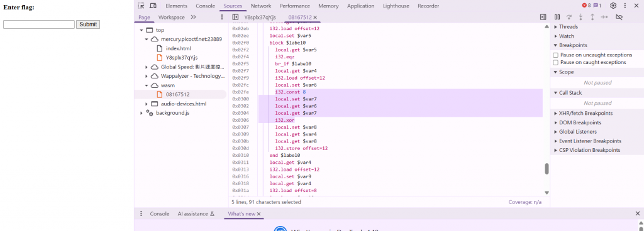644x231 pixels.
Task: Enable Pause on uncaught exceptions
Action: (556, 55)
